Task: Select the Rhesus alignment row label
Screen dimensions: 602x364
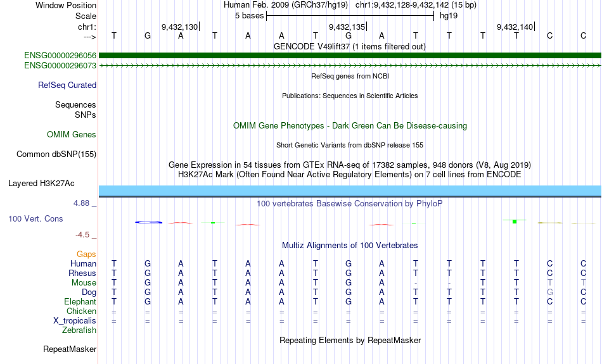Action: click(x=82, y=273)
